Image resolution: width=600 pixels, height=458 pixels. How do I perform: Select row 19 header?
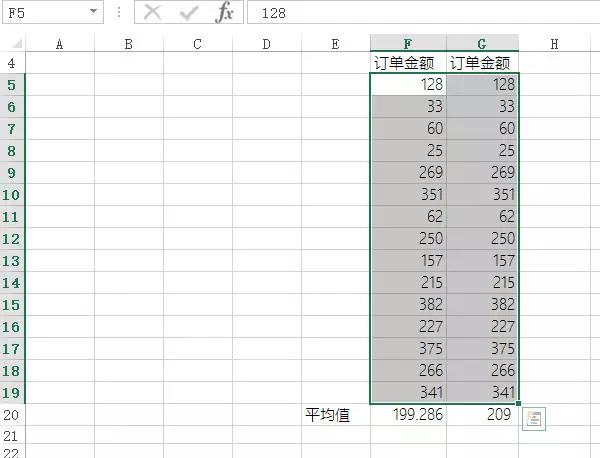(x=12, y=393)
